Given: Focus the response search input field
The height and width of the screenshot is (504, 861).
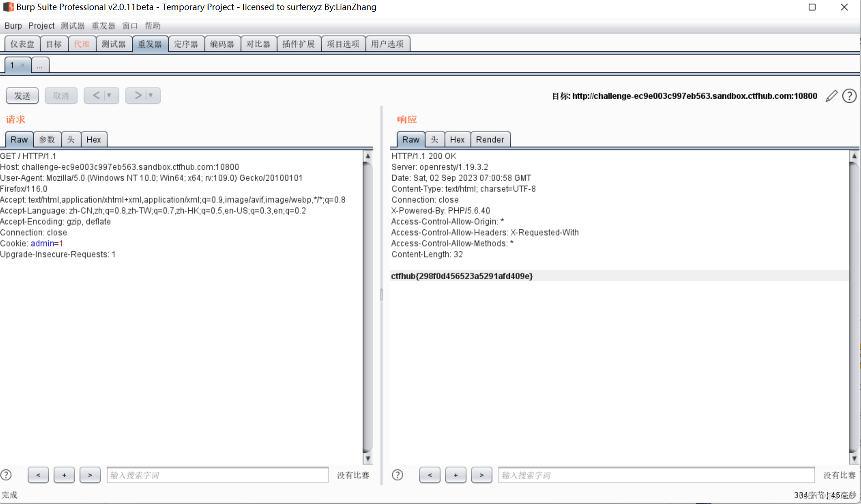Looking at the screenshot, I should click(656, 475).
